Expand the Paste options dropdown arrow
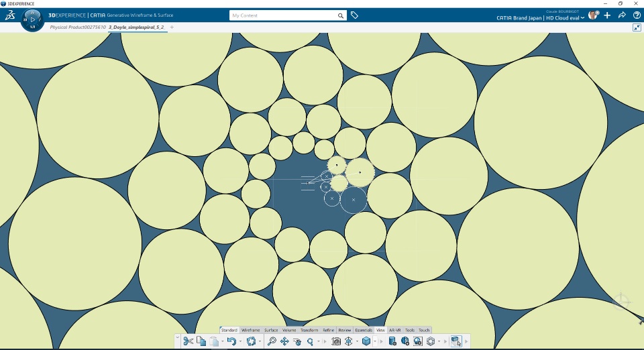Image resolution: width=644 pixels, height=350 pixels. coord(222,341)
